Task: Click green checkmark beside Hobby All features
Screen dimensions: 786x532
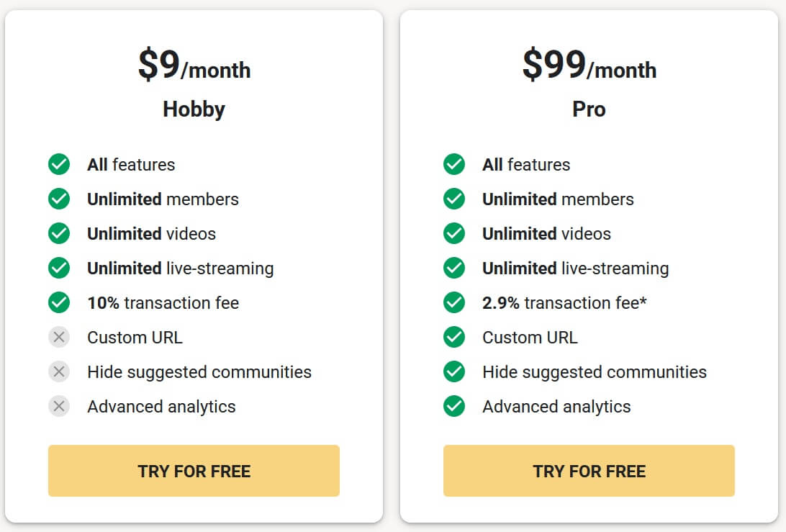Action: 59,165
